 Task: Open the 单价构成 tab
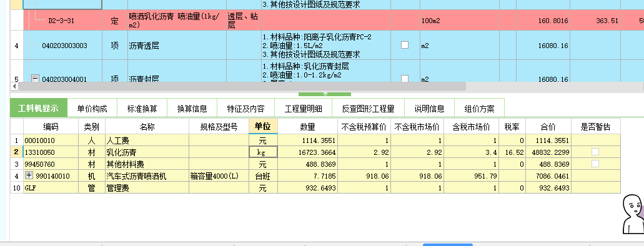(92, 109)
